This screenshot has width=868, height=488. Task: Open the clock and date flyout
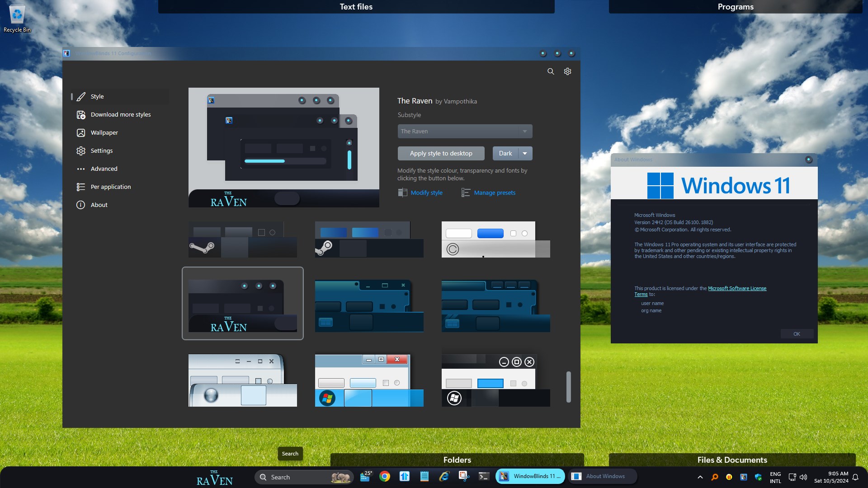831,478
